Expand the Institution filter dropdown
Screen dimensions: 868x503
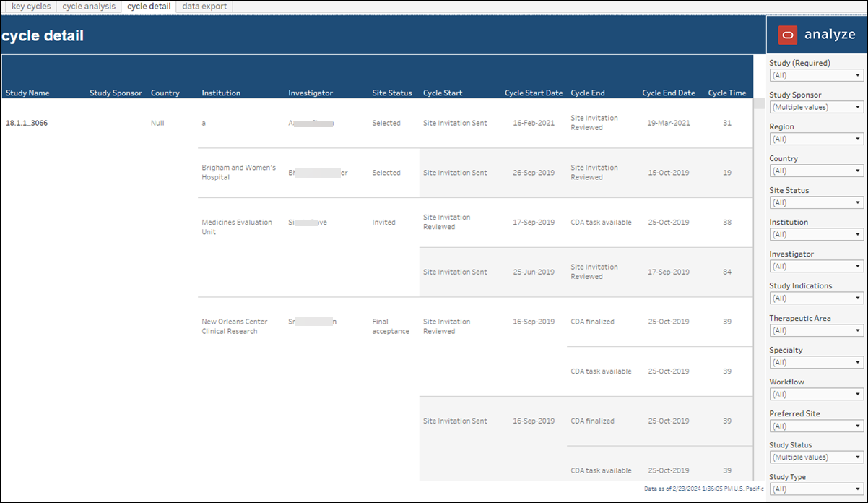tap(816, 235)
